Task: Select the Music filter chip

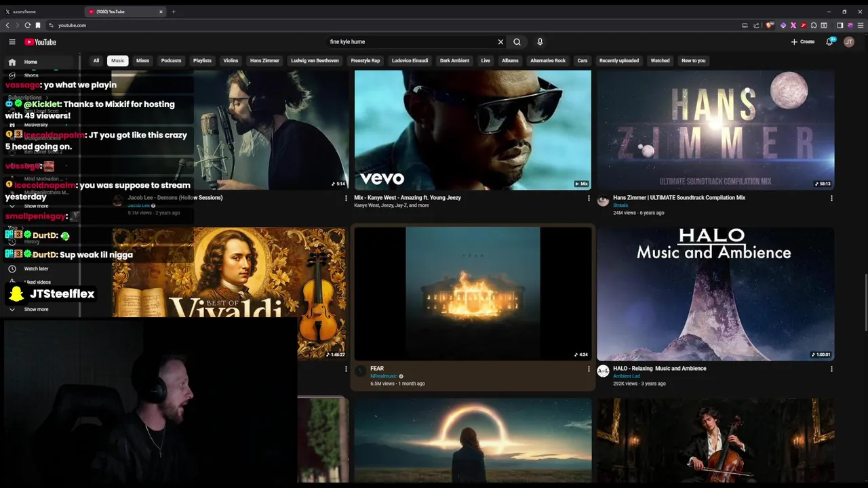Action: (118, 60)
